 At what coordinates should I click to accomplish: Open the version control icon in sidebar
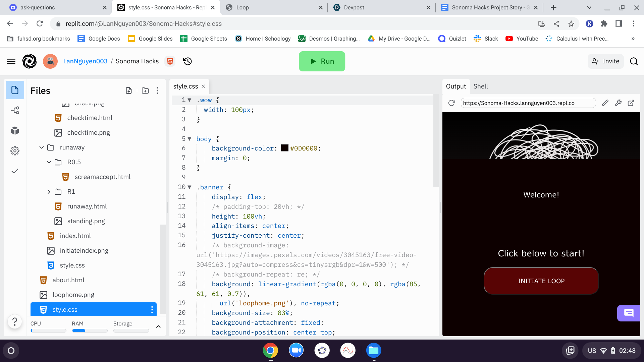coord(15,110)
